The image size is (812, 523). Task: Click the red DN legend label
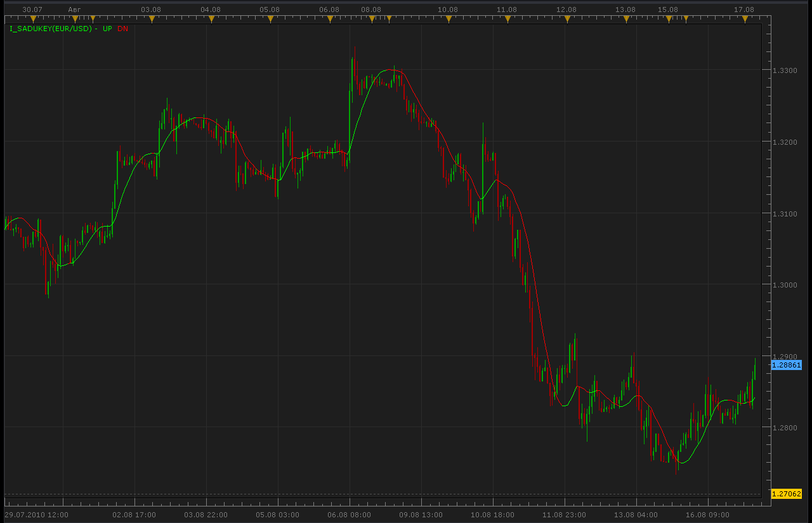(x=122, y=29)
